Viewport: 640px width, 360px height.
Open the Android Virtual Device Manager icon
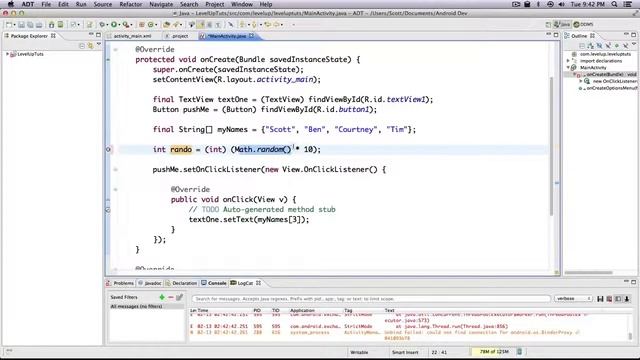pyautogui.click(x=60, y=24)
